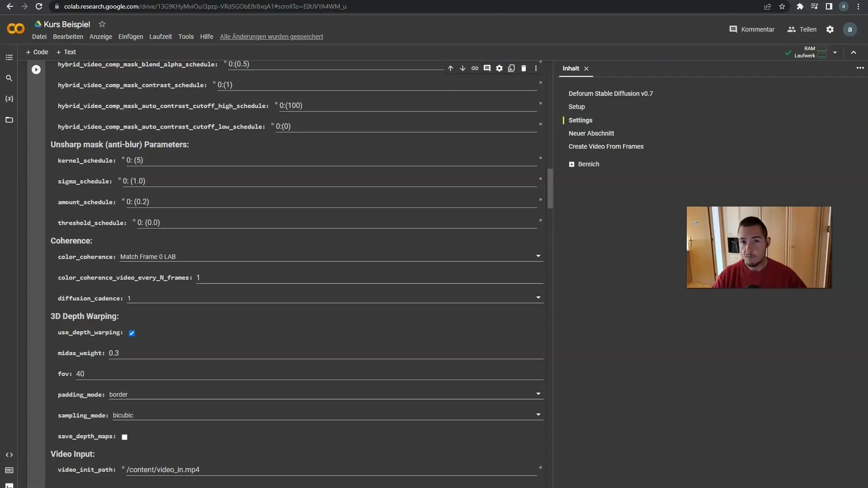Move cell down with arrow icon
Image resolution: width=868 pixels, height=488 pixels.
pos(462,68)
